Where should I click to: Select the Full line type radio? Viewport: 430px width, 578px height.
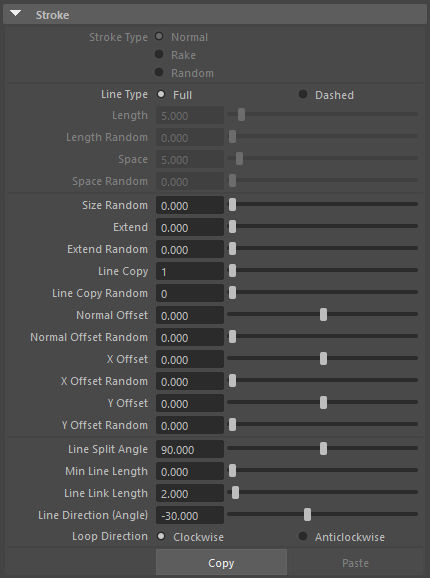coord(161,94)
